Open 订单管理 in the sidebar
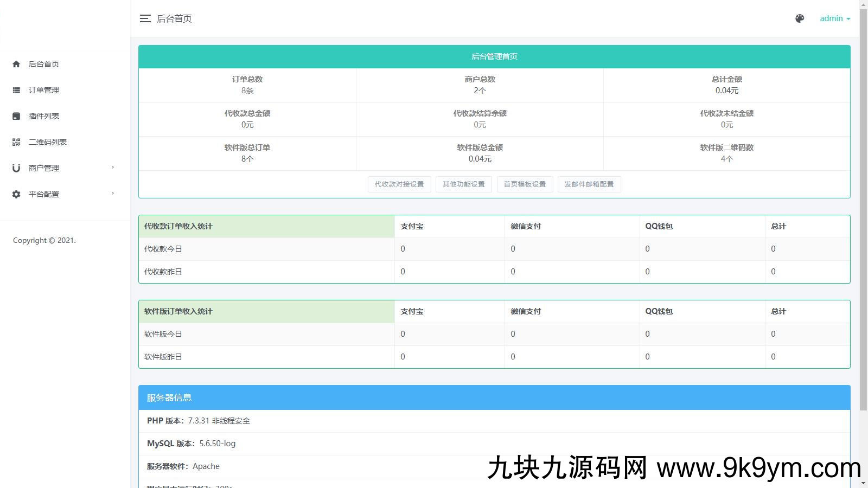This screenshot has height=488, width=868. pos(44,90)
